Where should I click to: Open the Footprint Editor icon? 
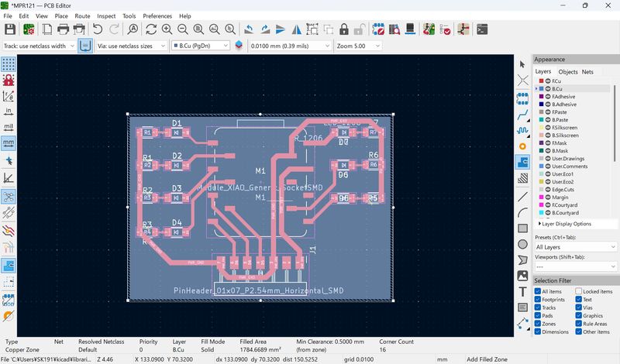pyautogui.click(x=378, y=29)
